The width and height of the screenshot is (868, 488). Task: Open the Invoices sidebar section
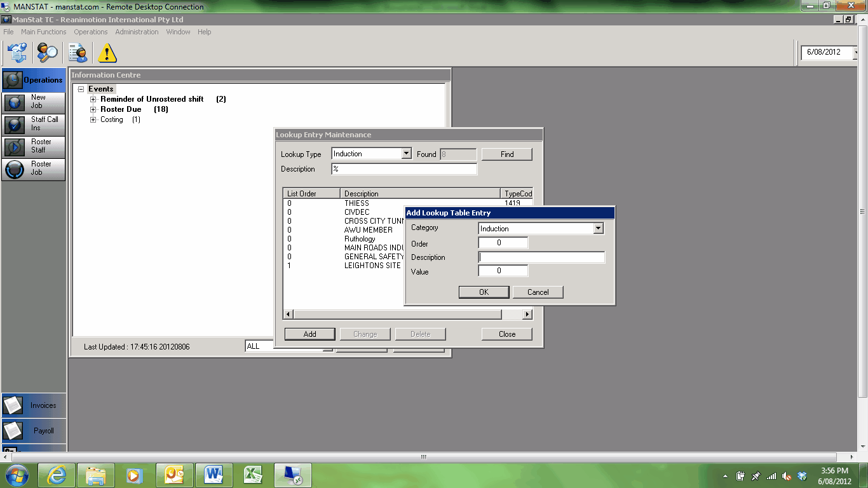coord(34,405)
